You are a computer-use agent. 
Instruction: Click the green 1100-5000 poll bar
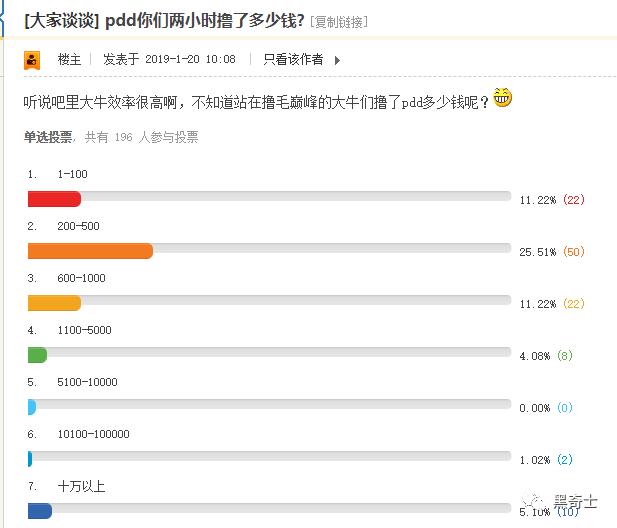point(38,355)
